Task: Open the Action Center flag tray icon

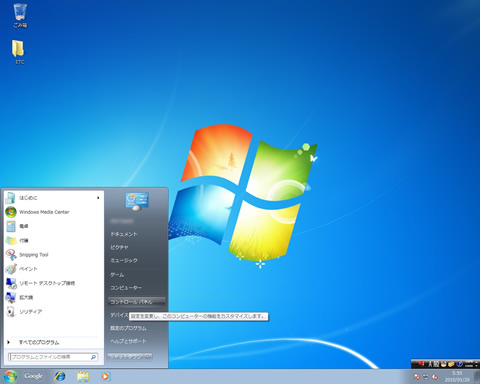Action: tap(417, 377)
